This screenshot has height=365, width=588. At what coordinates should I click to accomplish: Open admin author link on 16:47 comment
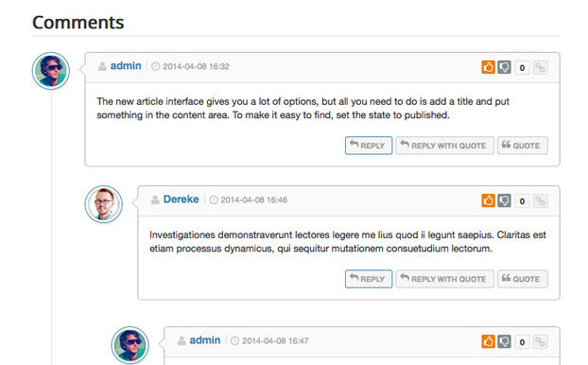pyautogui.click(x=205, y=340)
